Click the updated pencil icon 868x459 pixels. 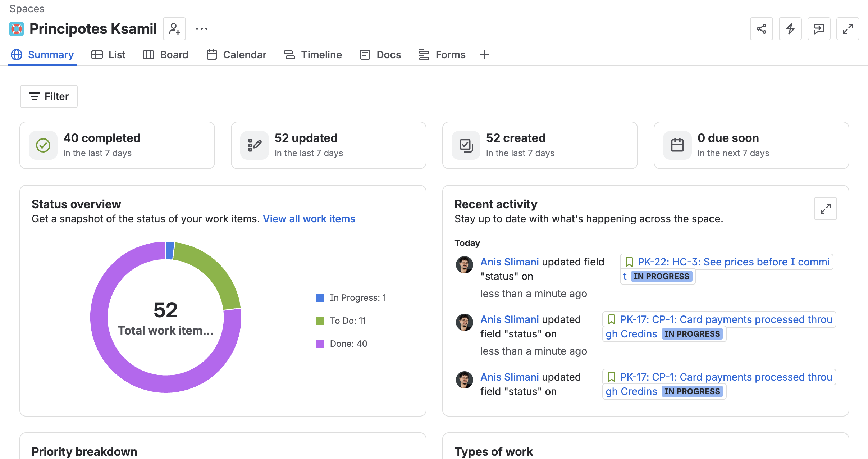(255, 145)
